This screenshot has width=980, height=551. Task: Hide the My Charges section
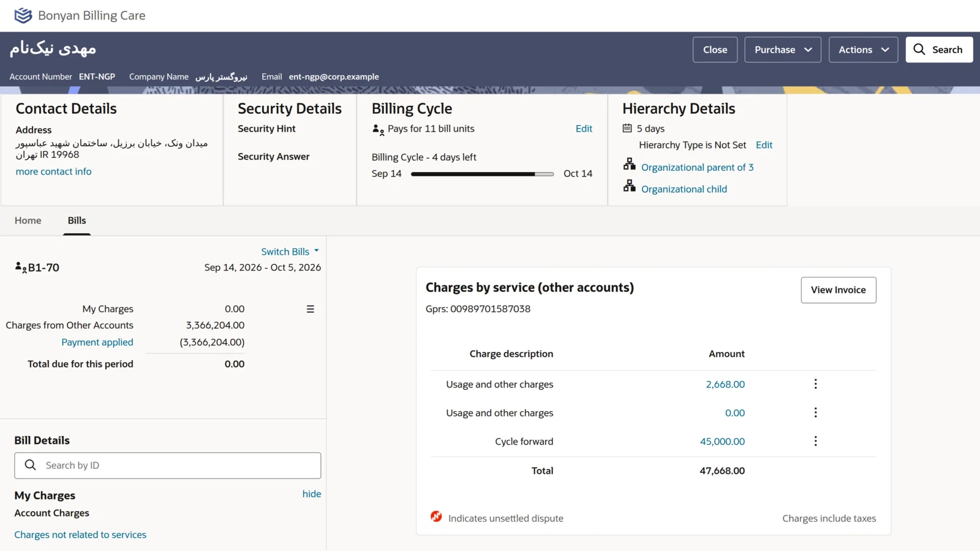click(x=312, y=494)
